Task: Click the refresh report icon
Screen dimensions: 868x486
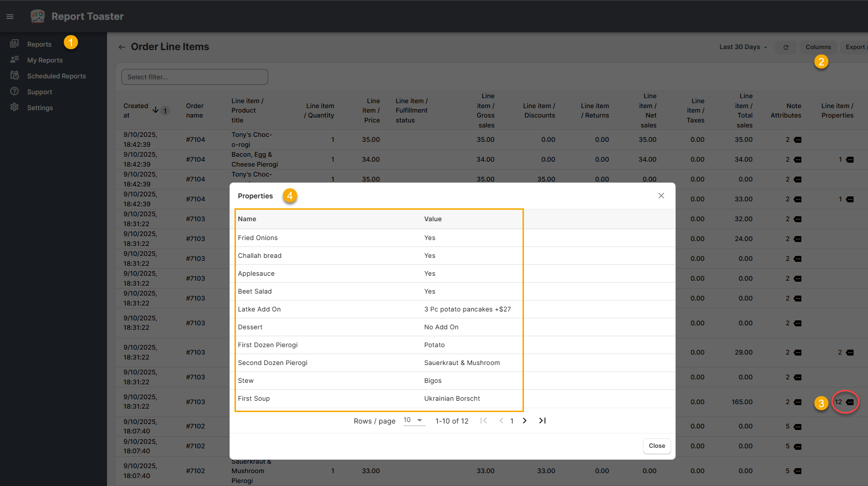Action: coord(786,47)
